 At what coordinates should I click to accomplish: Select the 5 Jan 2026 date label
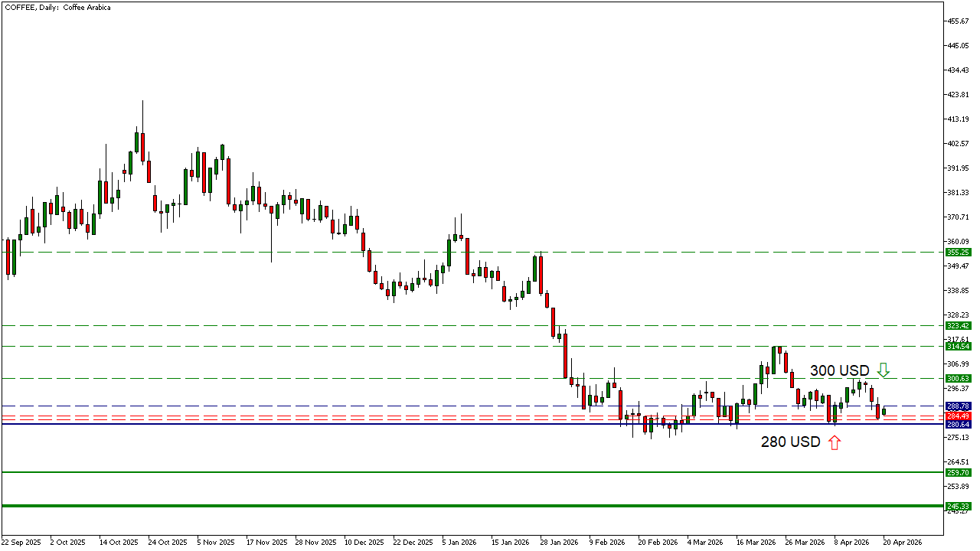[460, 542]
